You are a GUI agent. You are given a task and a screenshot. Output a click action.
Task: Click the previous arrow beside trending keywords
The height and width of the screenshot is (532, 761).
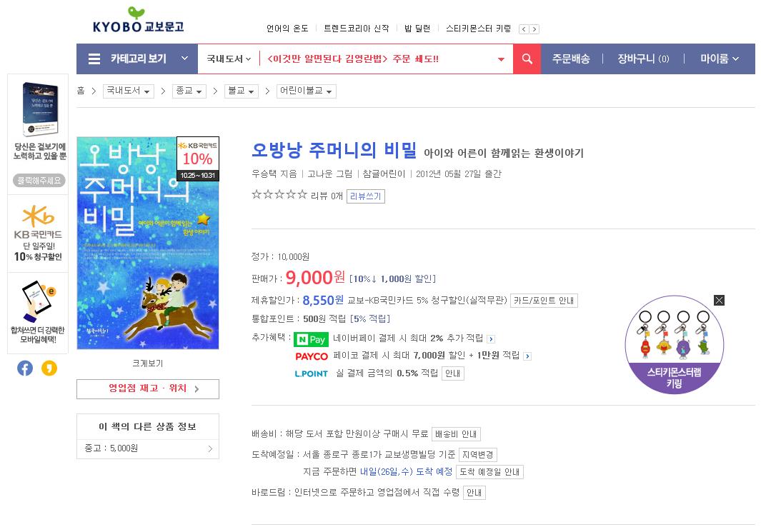tap(524, 29)
